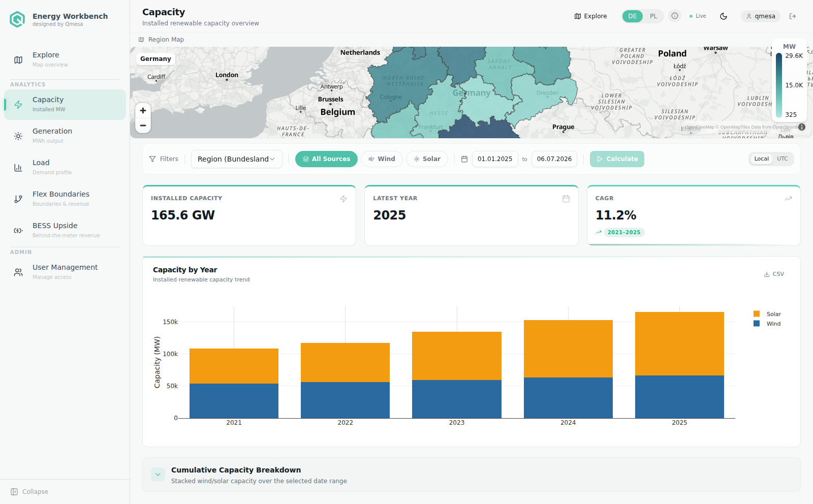
Task: Set time zone to Local
Action: click(x=761, y=159)
